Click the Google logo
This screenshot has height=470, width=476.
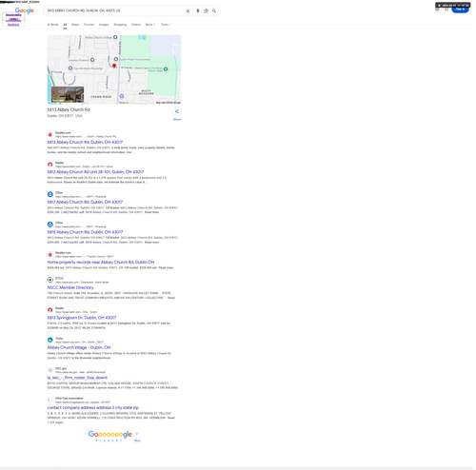pos(25,10)
